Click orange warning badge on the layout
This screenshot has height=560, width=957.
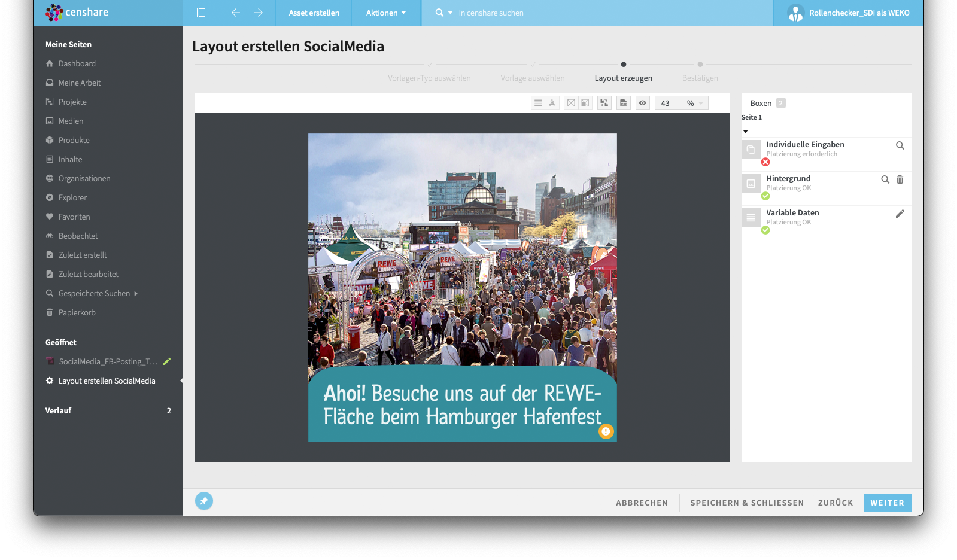tap(606, 431)
